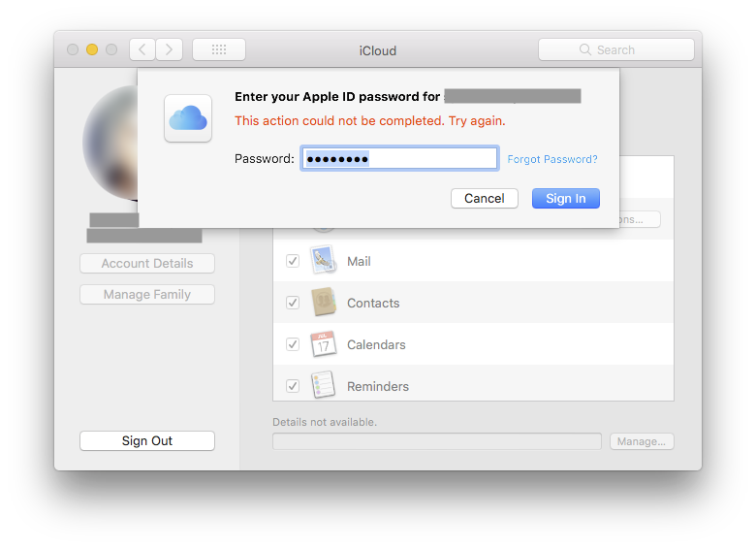Focus the Password input field

399,158
